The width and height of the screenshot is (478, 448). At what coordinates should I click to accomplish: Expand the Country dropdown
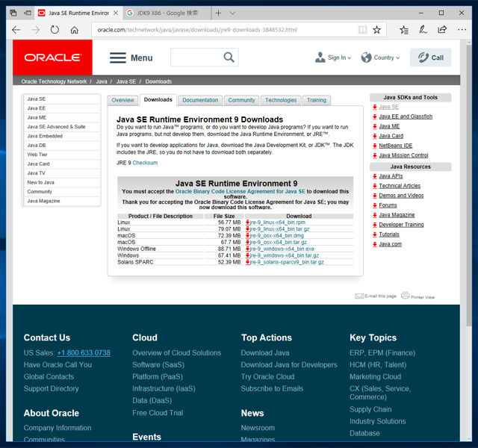coord(380,57)
